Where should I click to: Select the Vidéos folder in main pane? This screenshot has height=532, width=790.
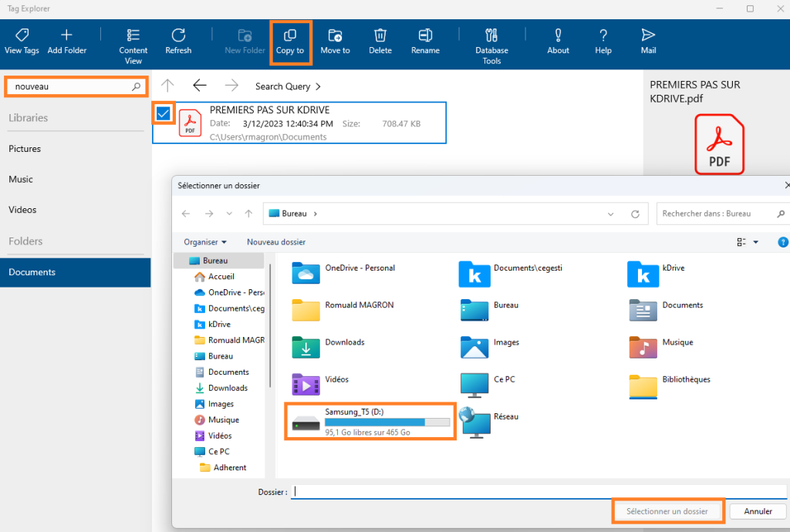320,385
